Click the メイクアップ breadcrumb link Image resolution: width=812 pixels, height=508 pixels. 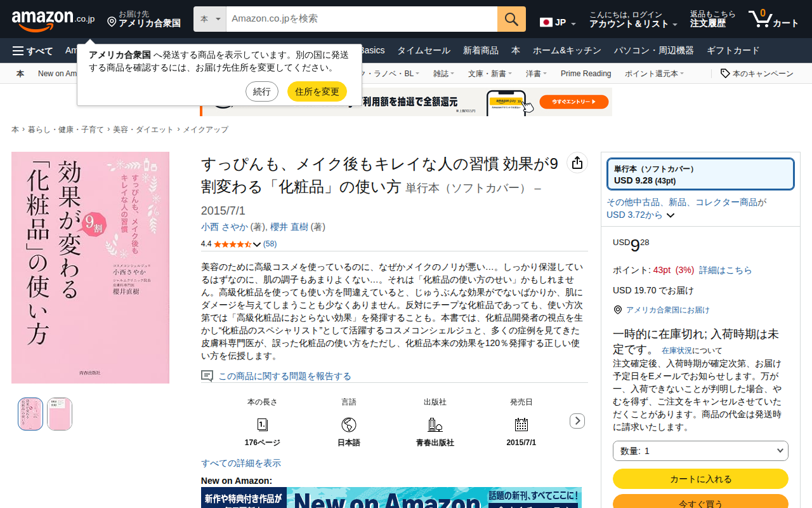[x=206, y=130]
